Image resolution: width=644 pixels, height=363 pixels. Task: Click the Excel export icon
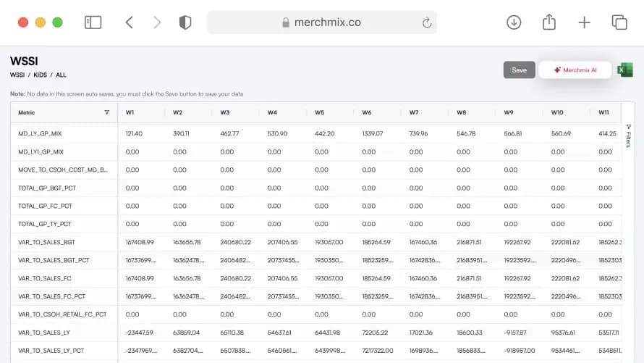(625, 70)
